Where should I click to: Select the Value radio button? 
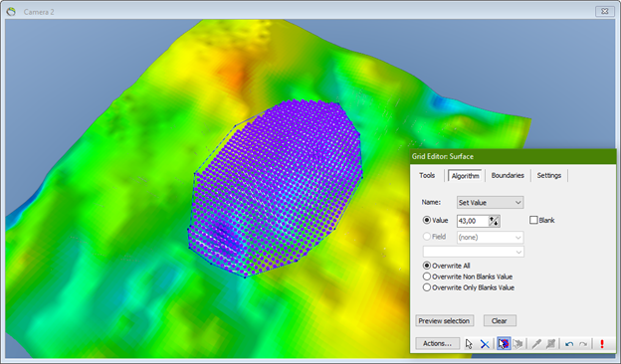[x=427, y=220]
